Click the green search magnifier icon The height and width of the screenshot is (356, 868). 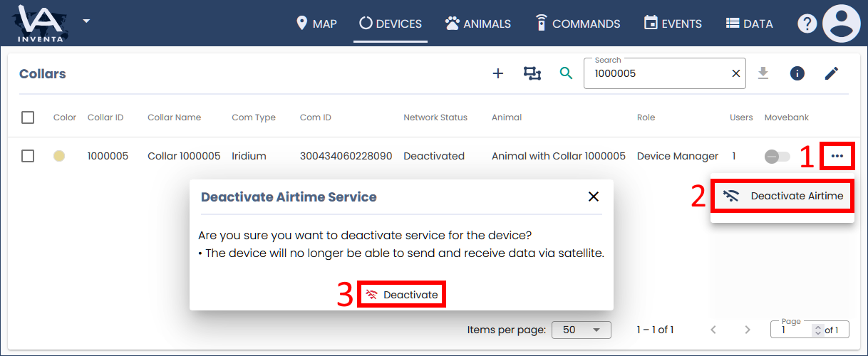pos(566,73)
